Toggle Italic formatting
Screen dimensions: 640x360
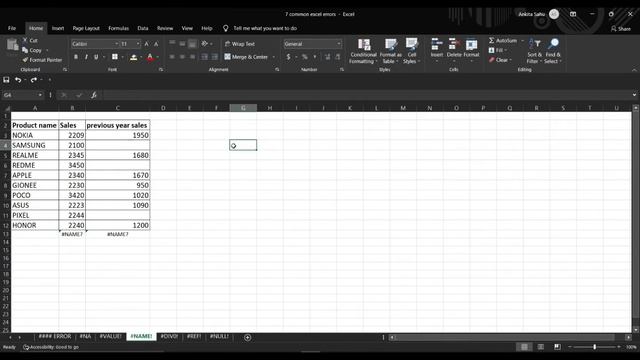(x=86, y=57)
